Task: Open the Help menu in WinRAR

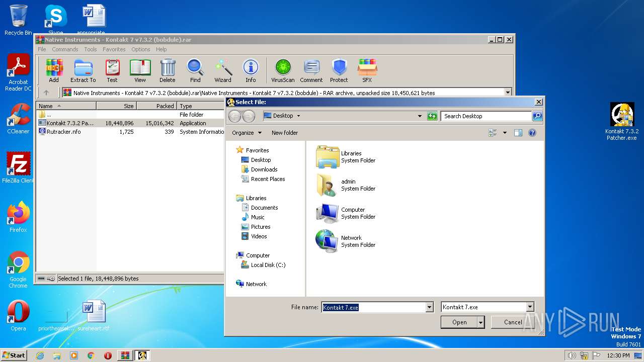Action: pos(161,49)
